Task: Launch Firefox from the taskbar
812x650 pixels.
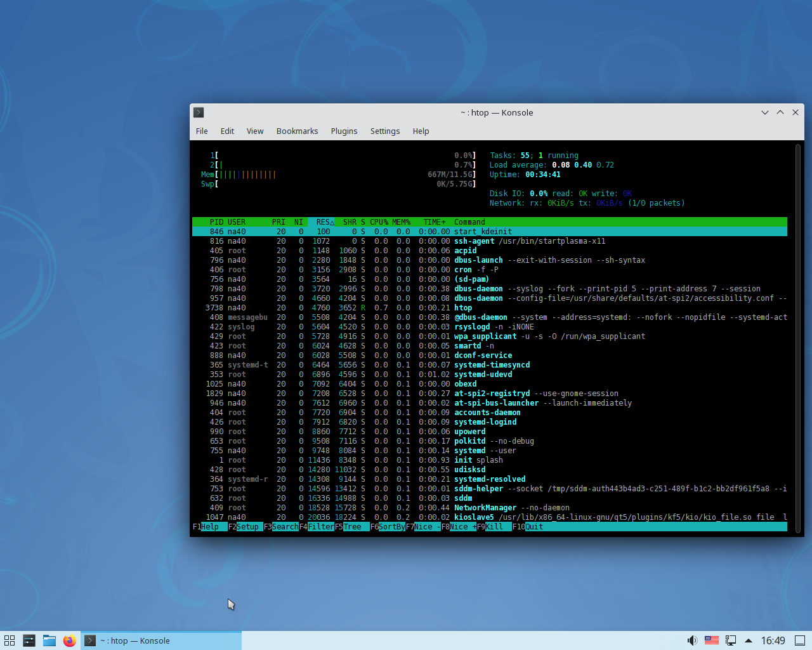Action: click(x=70, y=640)
